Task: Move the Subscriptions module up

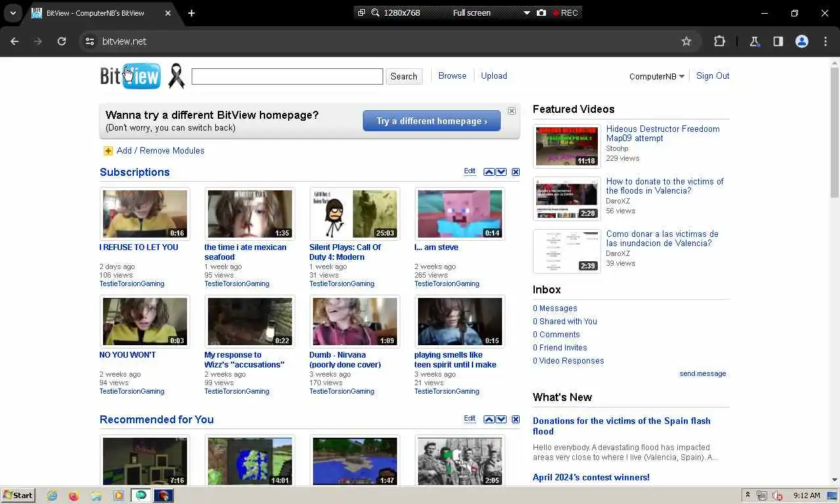Action: pyautogui.click(x=489, y=172)
